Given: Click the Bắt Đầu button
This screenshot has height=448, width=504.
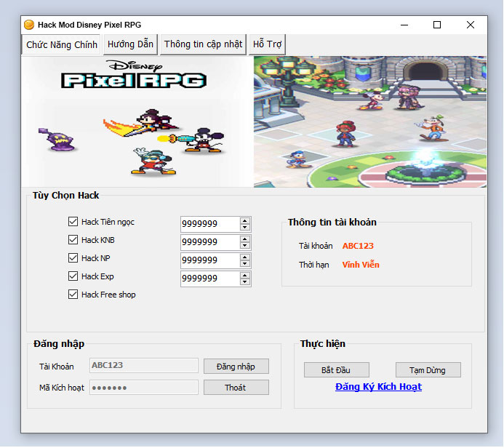Looking at the screenshot, I should [x=337, y=370].
